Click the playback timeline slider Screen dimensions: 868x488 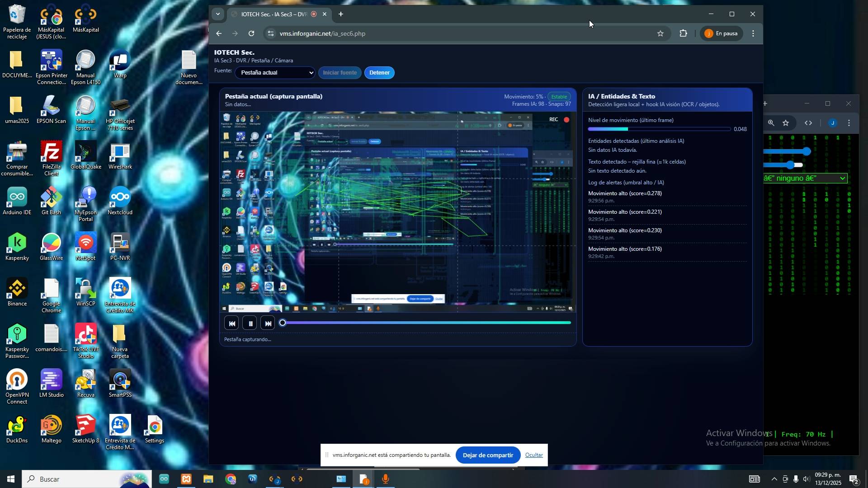426,323
